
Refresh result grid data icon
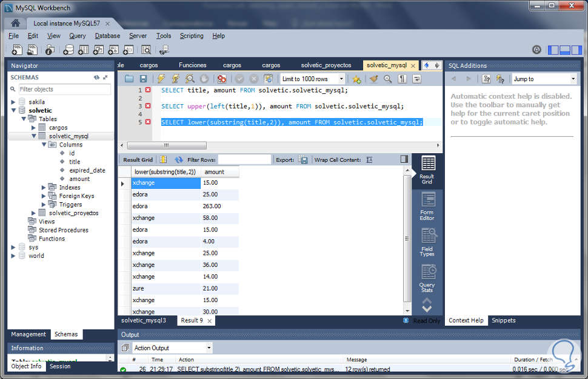click(x=178, y=160)
